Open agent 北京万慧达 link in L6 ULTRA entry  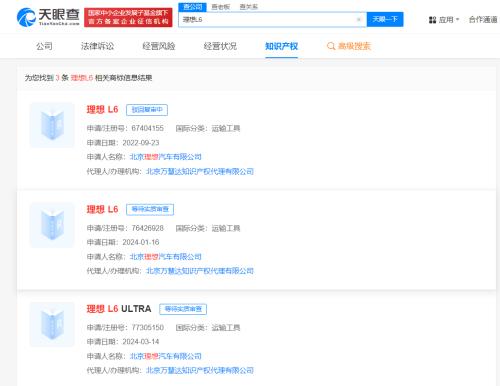tap(200, 370)
